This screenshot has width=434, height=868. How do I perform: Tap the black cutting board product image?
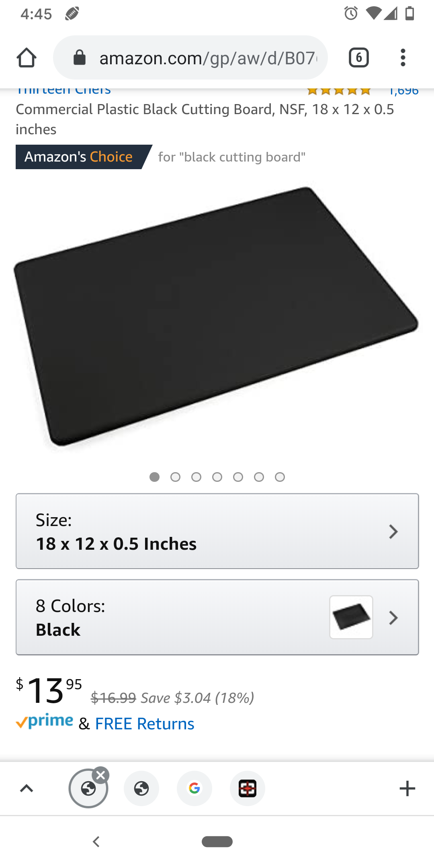(216, 317)
